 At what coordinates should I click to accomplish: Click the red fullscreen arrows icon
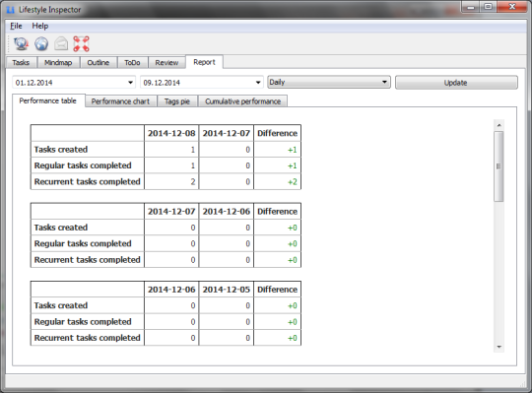pos(82,43)
